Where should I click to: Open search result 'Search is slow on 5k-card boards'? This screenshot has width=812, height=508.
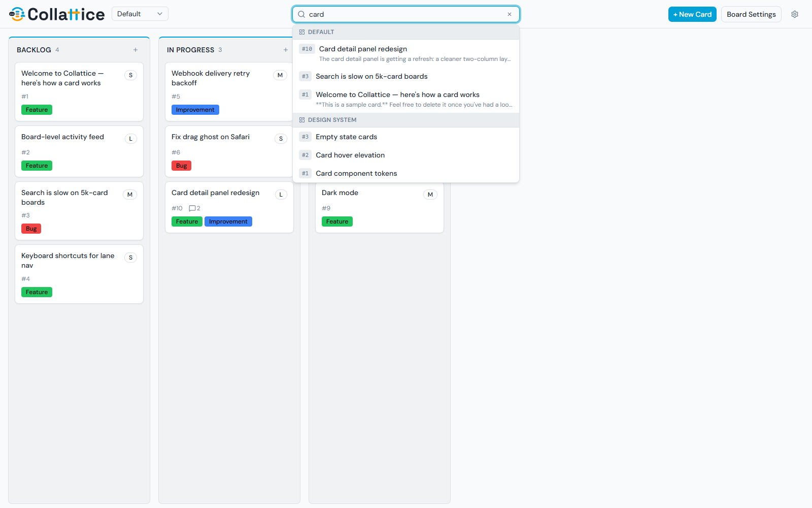(406, 76)
